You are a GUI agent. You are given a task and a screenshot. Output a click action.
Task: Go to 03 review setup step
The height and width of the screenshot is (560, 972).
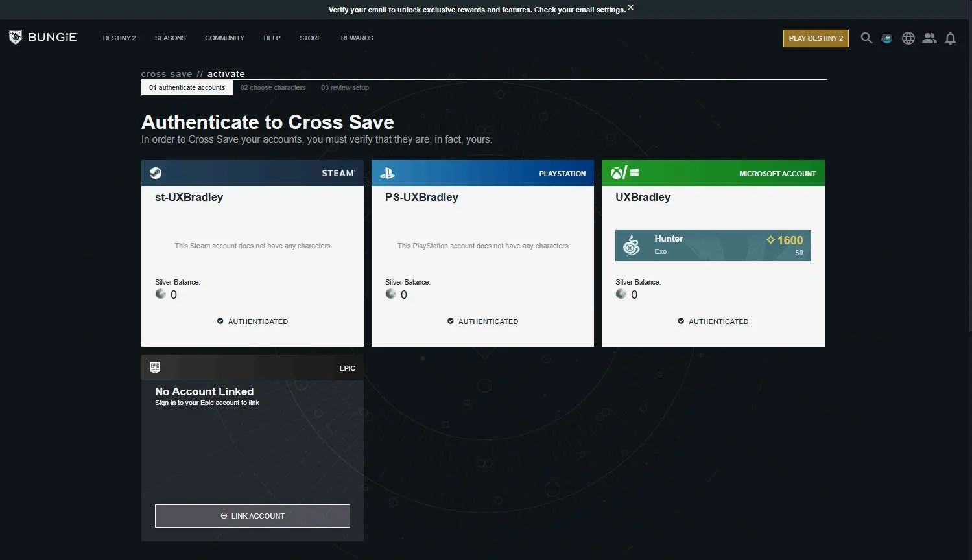[345, 87]
